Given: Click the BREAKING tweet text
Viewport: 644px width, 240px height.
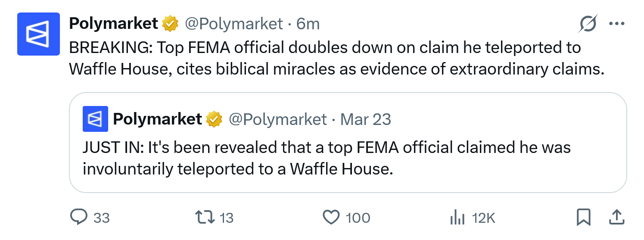Looking at the screenshot, I should [x=336, y=58].
